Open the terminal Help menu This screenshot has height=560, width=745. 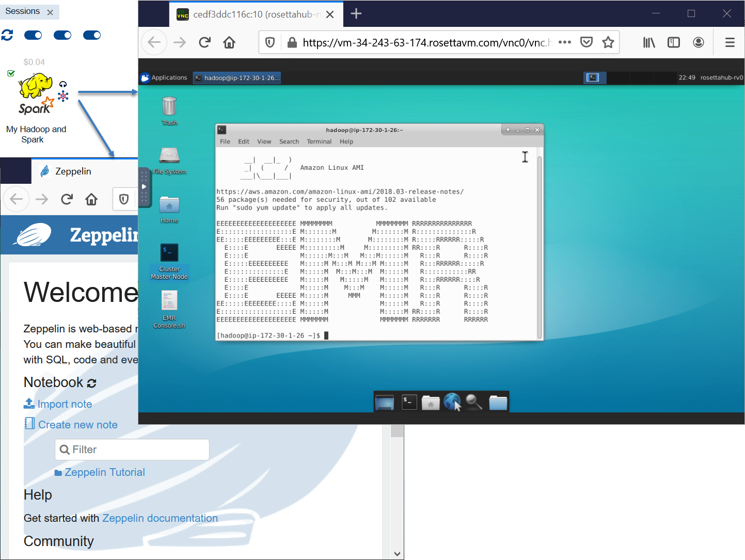(x=346, y=141)
